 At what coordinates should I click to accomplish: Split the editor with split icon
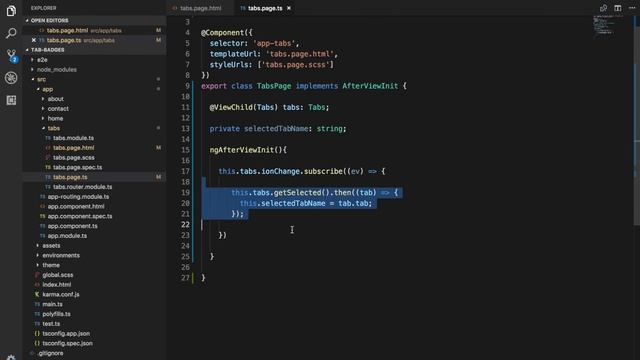point(618,8)
